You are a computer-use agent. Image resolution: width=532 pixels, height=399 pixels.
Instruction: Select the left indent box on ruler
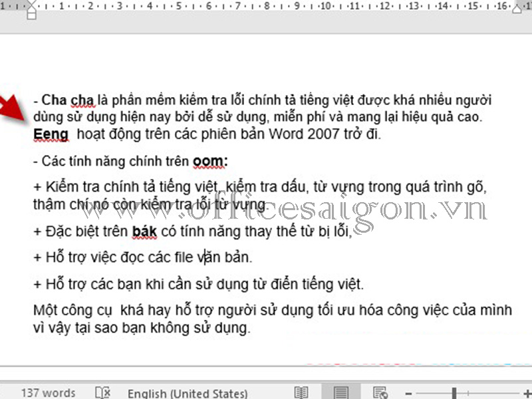click(31, 15)
